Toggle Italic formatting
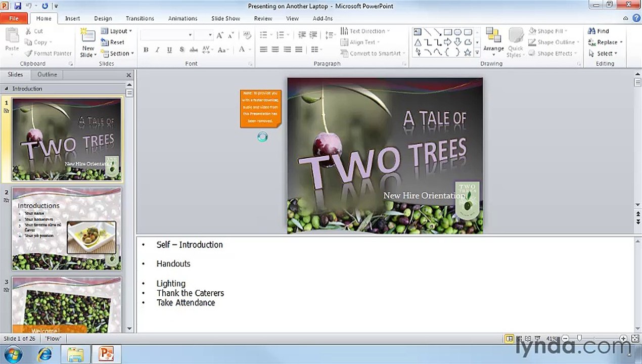The width and height of the screenshot is (642, 364). 157,50
